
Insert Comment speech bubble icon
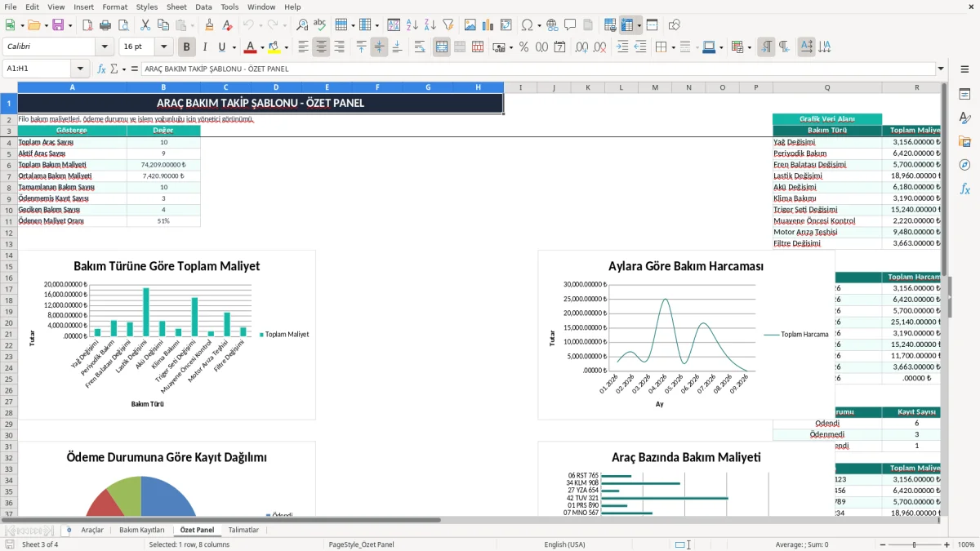pos(570,25)
